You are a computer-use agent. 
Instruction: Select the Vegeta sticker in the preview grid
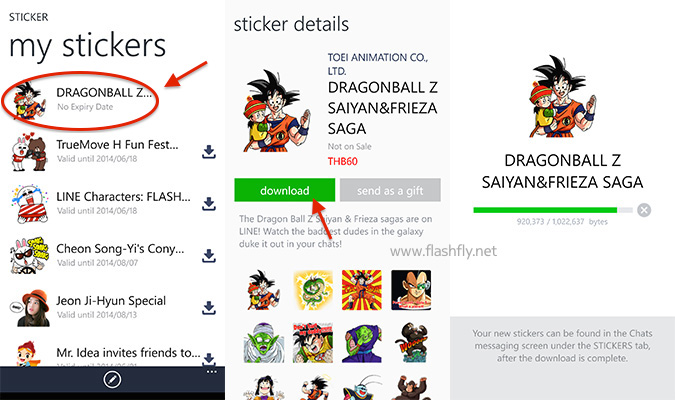411,290
